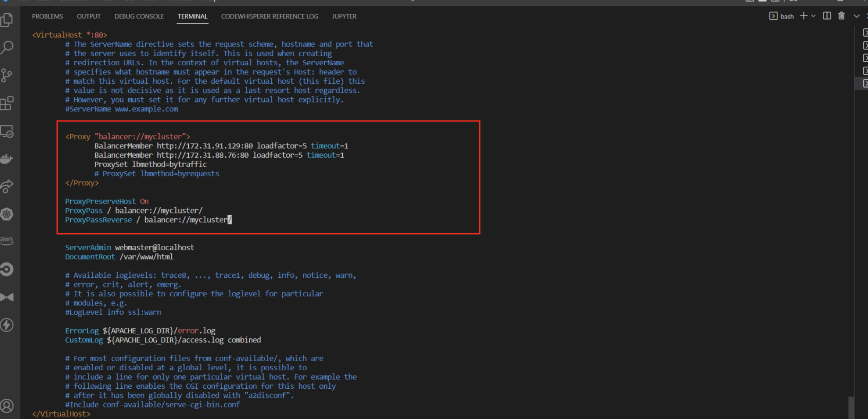This screenshot has height=419, width=868.
Task: Open the terminal launch profile dropdown chevron
Action: (813, 16)
